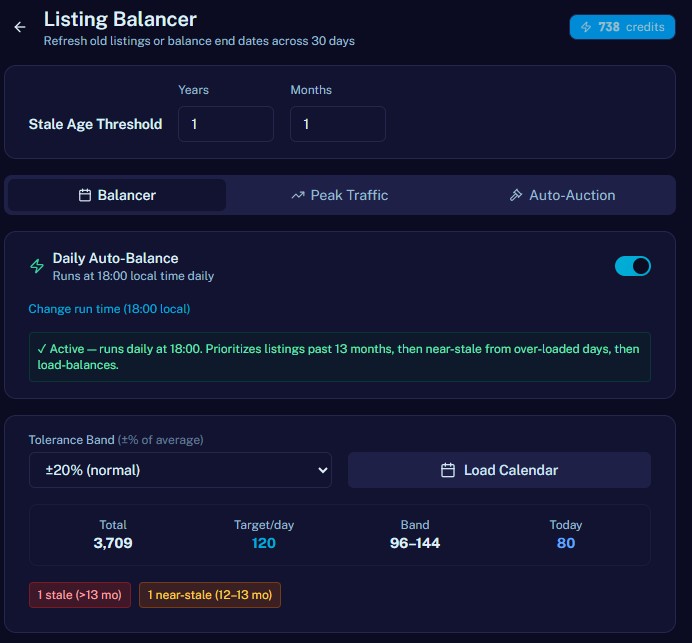The width and height of the screenshot is (692, 643).
Task: Turn off the Daily Auto-Balance switch
Action: [632, 266]
